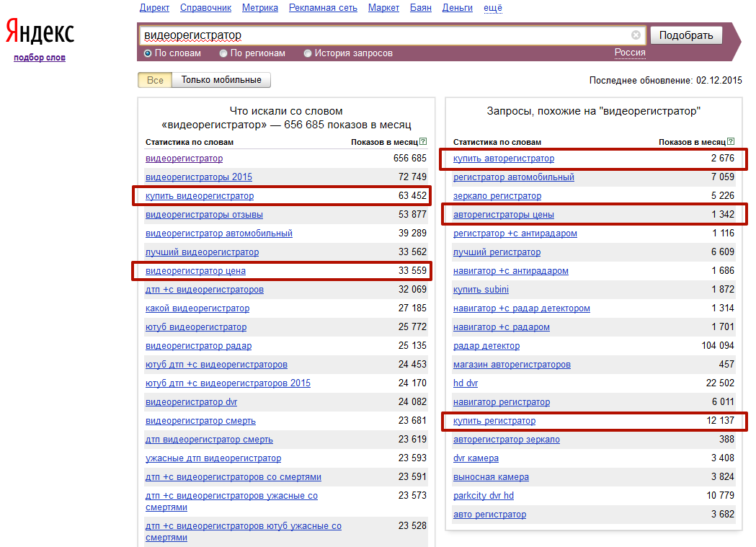Open the 'Россия' region selector

tap(630, 53)
